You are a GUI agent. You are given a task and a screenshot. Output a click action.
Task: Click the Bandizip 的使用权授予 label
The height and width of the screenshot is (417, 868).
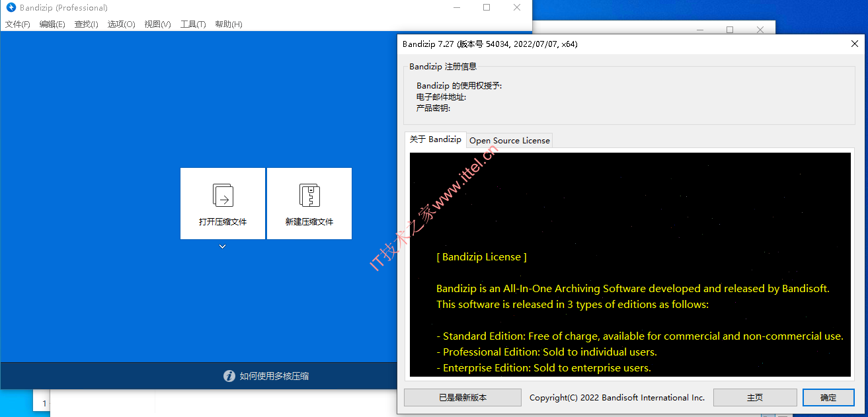coord(459,86)
